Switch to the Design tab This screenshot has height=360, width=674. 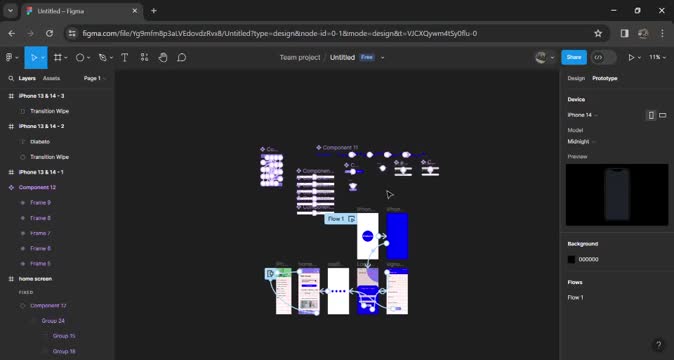coord(576,79)
